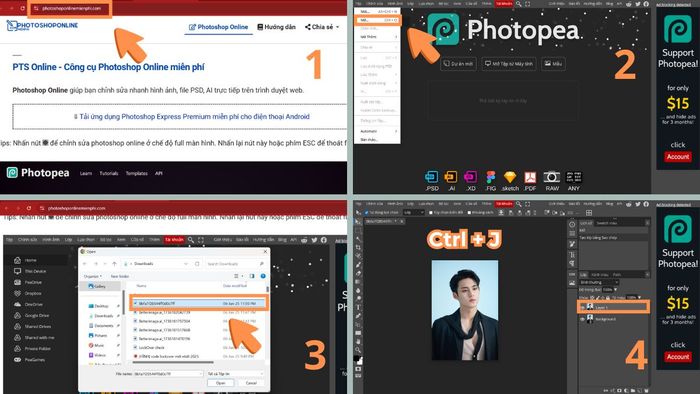The width and height of the screenshot is (700, 394).
Task: Enable the Khoảng cách checkbox
Action: click(469, 212)
